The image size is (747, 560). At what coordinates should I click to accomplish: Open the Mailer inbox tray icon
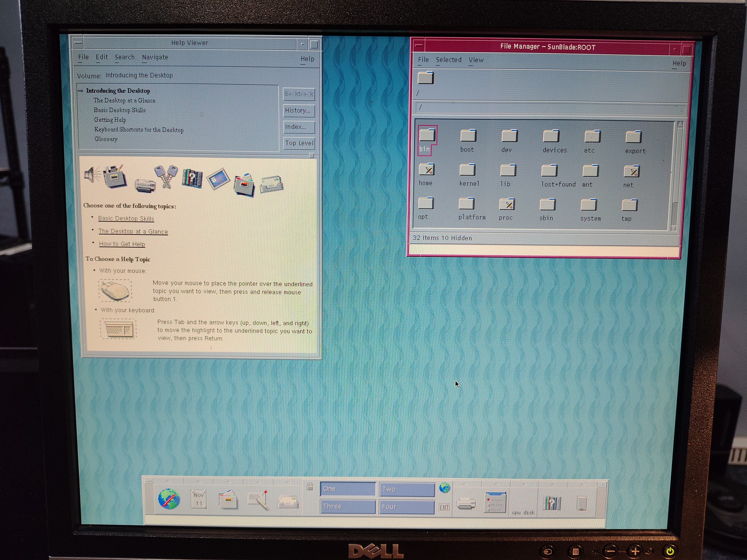point(288,502)
